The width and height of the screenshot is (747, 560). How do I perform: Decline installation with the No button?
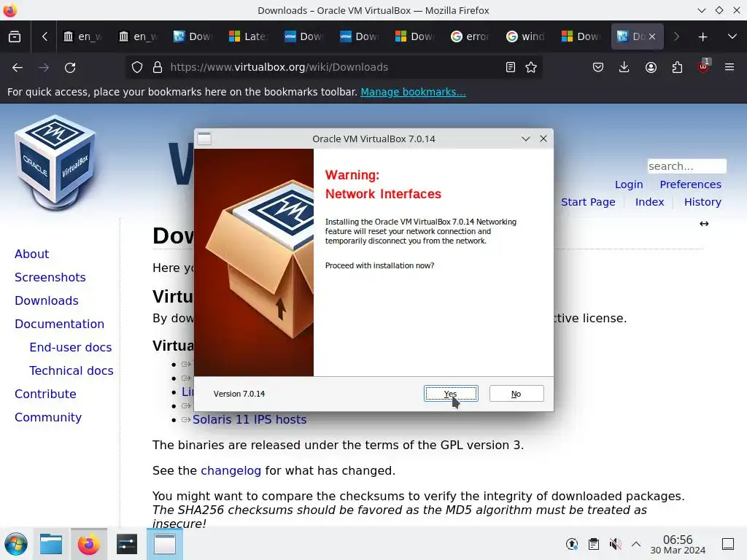click(x=516, y=393)
